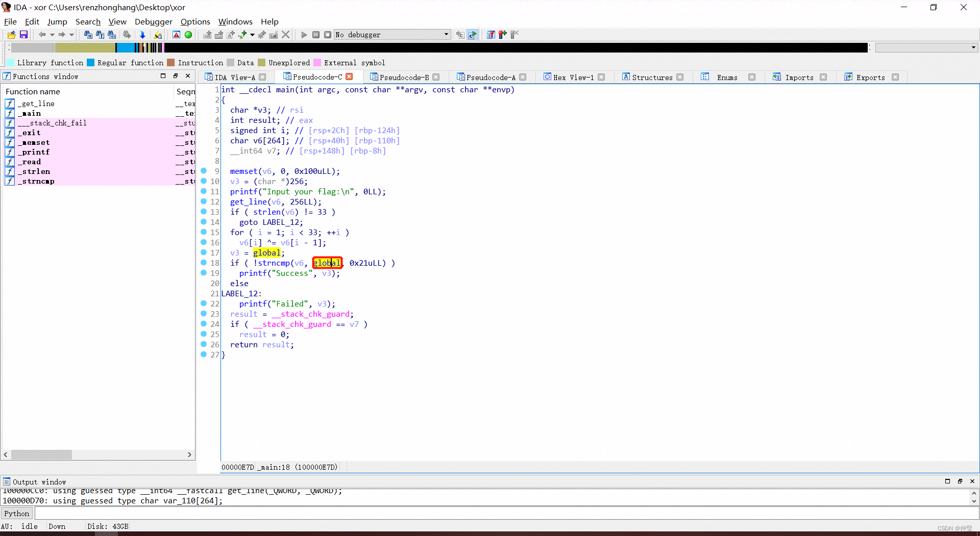Click the green record indicator icon
This screenshot has height=536, width=980.
pyautogui.click(x=188, y=35)
